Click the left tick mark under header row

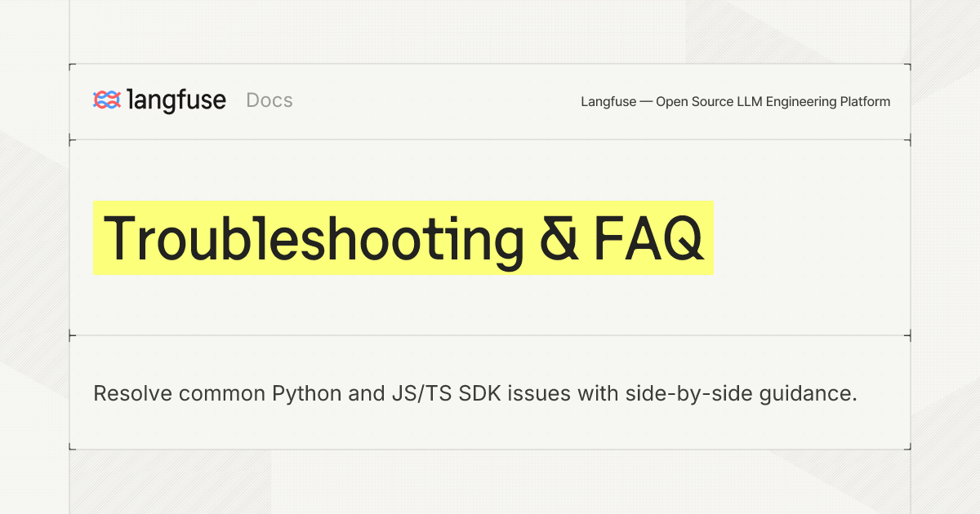72,140
